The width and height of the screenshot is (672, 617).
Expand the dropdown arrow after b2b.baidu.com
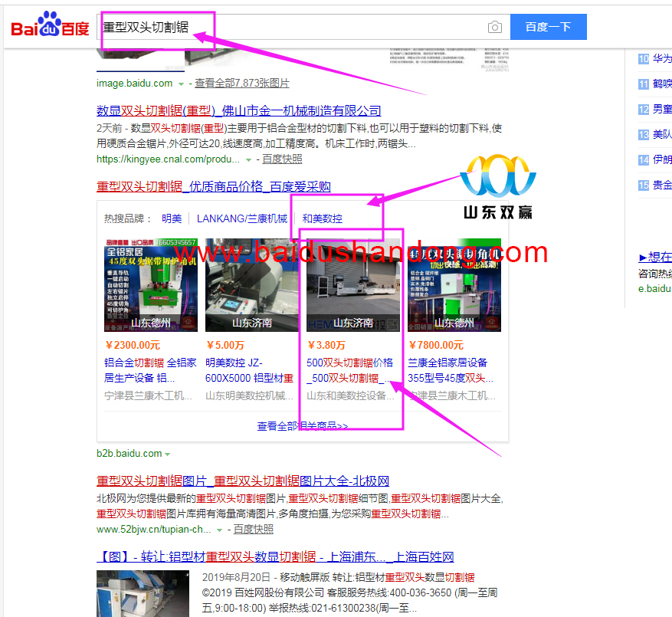[167, 453]
